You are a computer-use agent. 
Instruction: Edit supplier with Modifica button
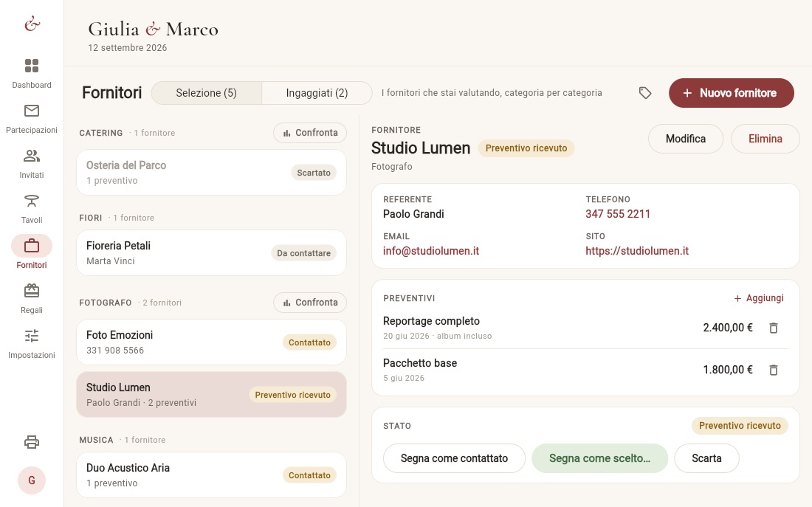point(686,139)
